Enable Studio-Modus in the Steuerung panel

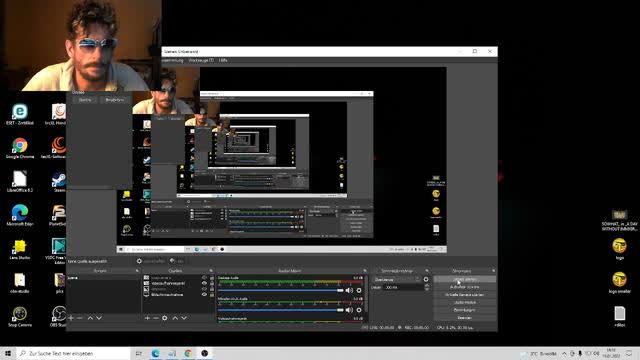(464, 302)
